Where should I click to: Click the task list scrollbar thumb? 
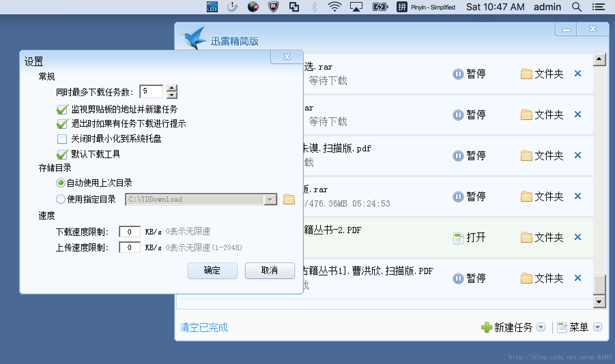click(600, 284)
